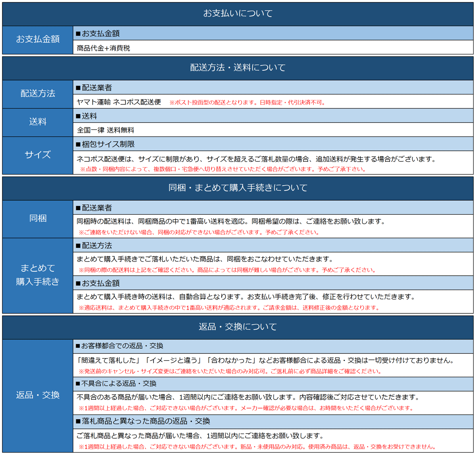Click the red note ※適応送料は
This screenshot has width=476, height=455.
[229, 308]
